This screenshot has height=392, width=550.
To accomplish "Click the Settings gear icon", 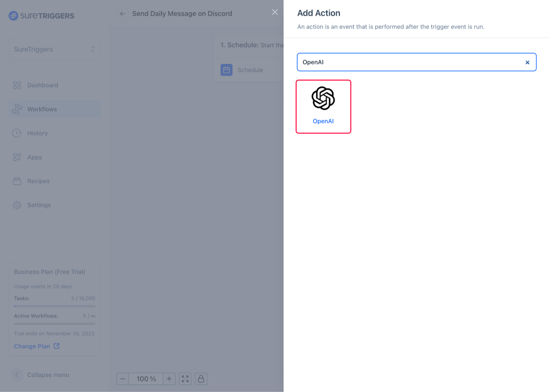I will tap(17, 205).
